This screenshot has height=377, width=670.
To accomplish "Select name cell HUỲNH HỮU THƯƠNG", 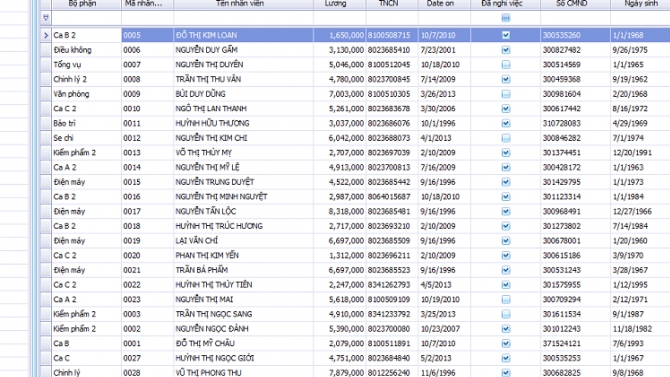I will tap(244, 124).
